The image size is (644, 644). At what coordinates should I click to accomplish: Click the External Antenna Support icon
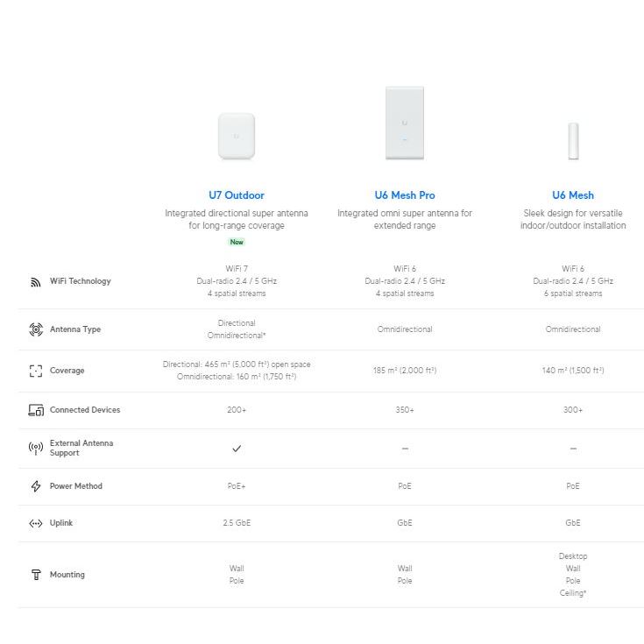pyautogui.click(x=36, y=449)
